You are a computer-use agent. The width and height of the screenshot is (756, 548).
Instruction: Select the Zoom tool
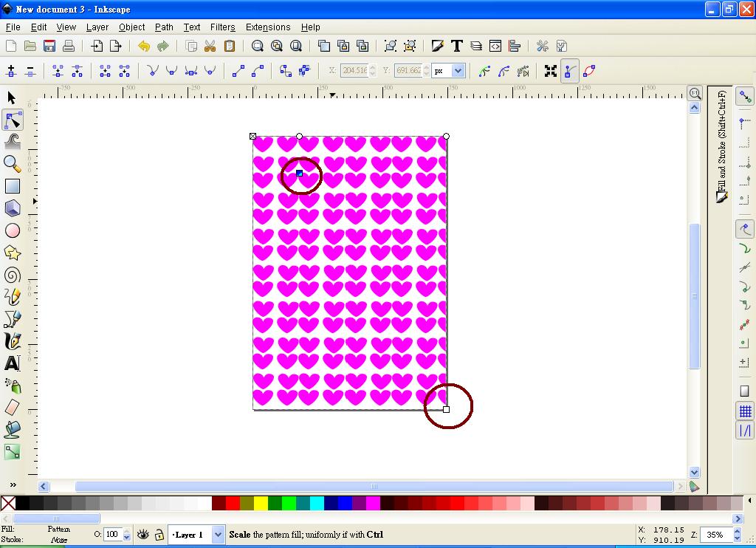tap(12, 164)
